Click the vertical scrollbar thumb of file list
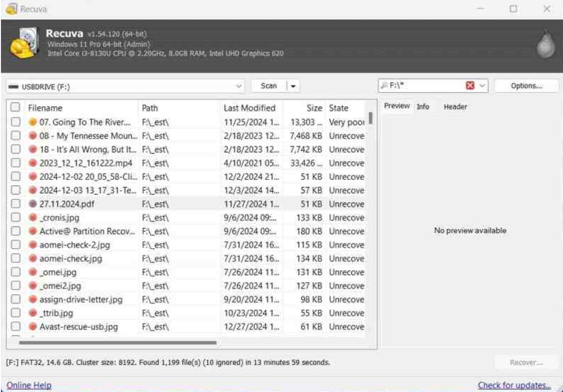The height and width of the screenshot is (392, 563). 371,118
